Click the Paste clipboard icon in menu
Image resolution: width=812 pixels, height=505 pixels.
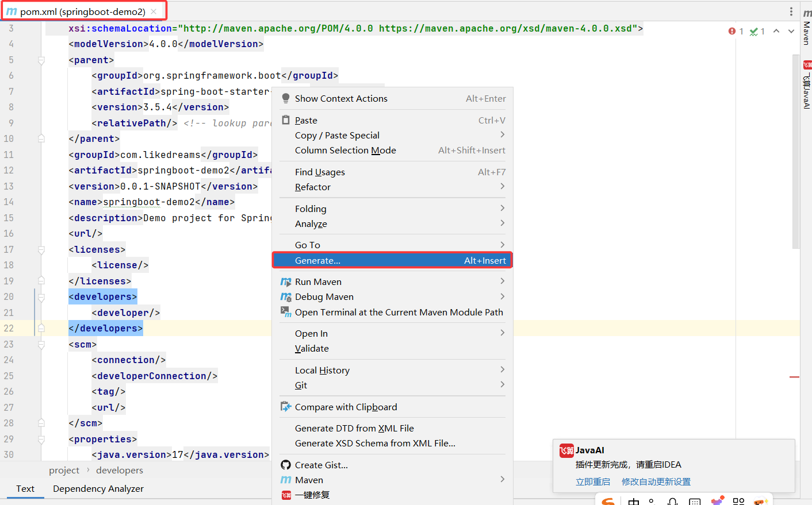pos(286,120)
